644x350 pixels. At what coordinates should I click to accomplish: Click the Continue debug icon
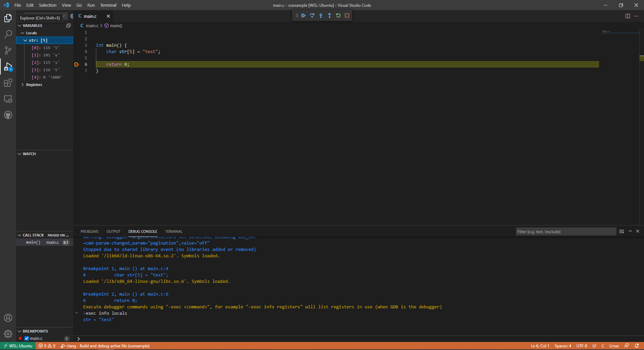(304, 15)
